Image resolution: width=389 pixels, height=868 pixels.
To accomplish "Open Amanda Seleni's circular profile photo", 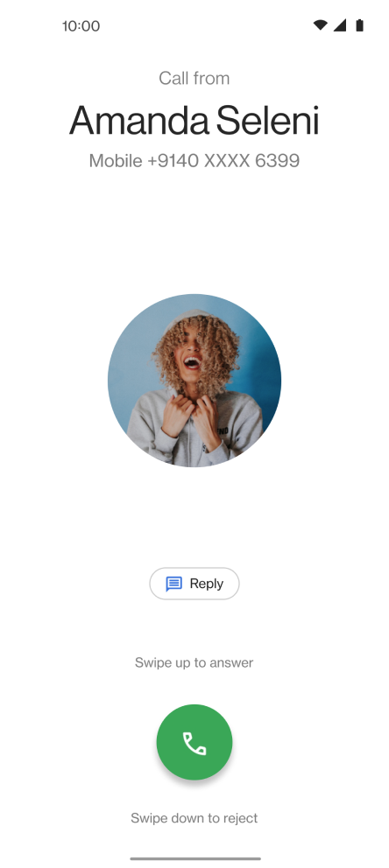I will click(194, 381).
